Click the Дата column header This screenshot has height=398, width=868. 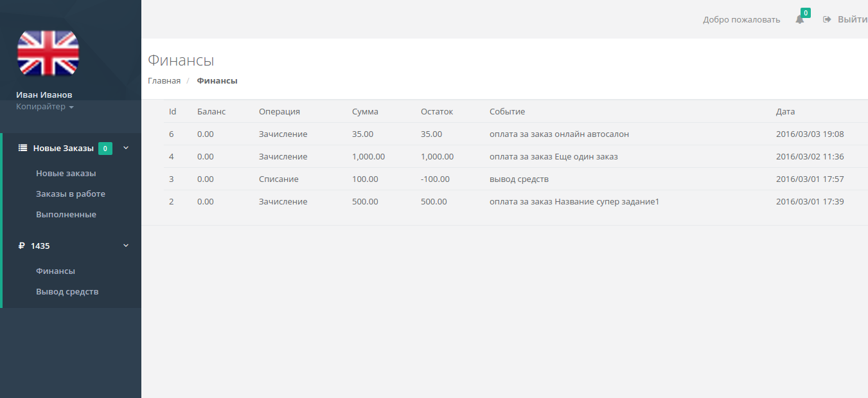[785, 112]
